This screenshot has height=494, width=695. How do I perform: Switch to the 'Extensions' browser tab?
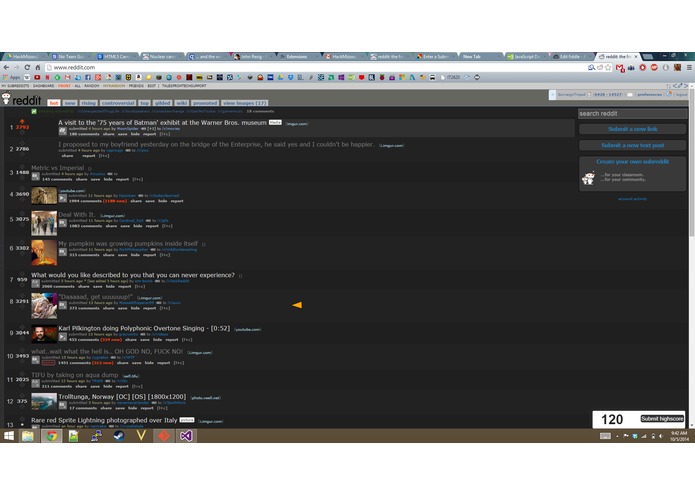pyautogui.click(x=297, y=57)
